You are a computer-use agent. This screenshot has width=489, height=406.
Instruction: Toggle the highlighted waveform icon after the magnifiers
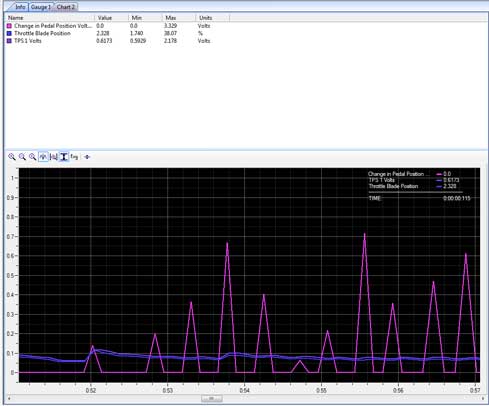pyautogui.click(x=43, y=157)
